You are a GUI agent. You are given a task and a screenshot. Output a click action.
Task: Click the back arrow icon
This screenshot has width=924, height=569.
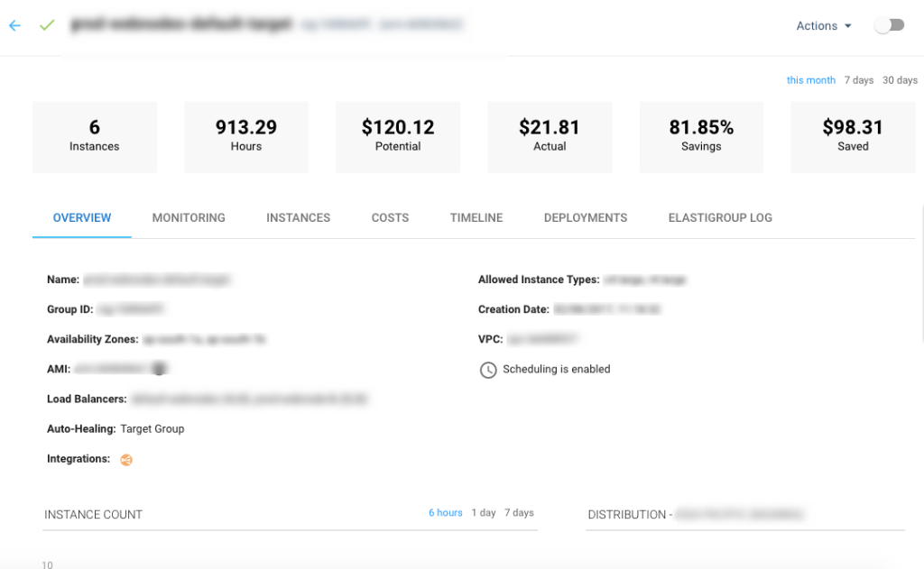pyautogui.click(x=14, y=26)
